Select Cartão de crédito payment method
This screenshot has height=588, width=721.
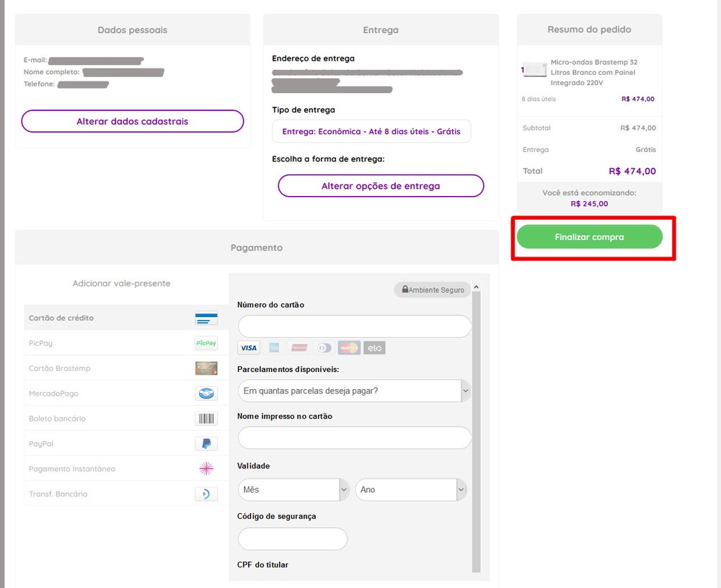point(126,318)
